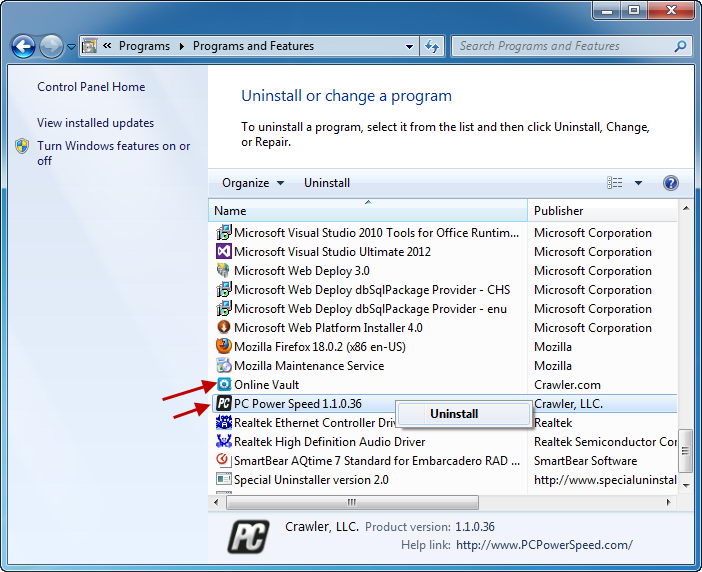Viewport: 702px width, 572px height.
Task: Click Crawler.com publisher cell
Action: [x=567, y=385]
